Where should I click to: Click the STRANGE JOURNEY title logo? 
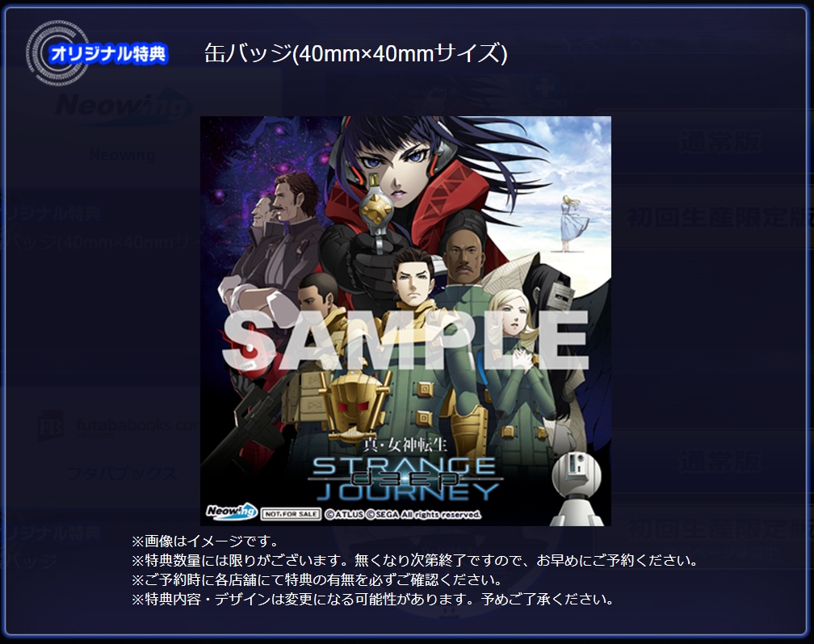(405, 479)
